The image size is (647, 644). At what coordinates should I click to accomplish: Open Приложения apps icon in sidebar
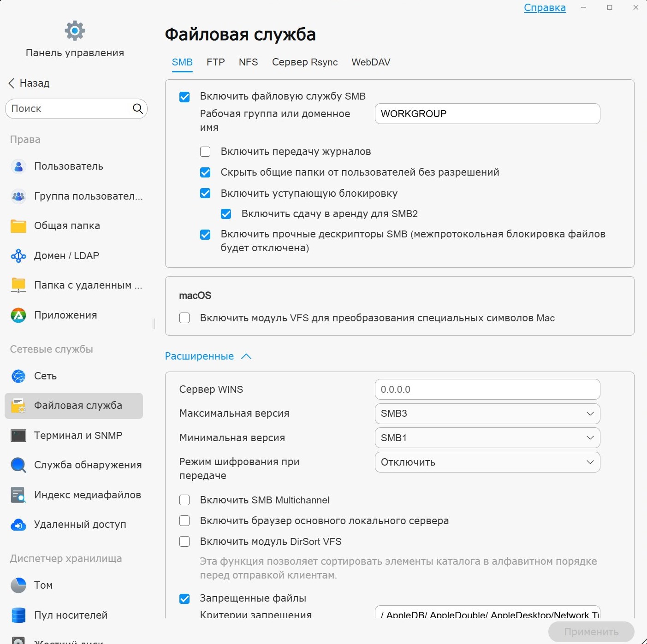pos(18,315)
